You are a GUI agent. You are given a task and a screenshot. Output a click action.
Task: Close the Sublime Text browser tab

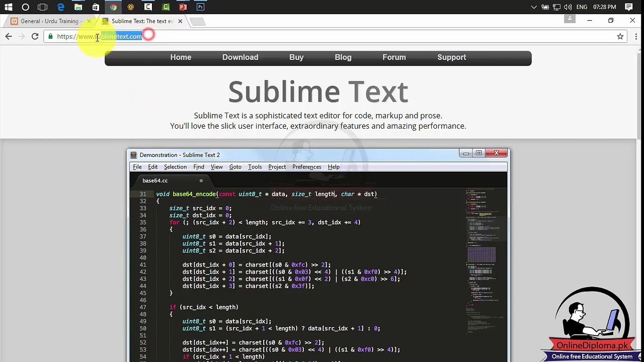point(180,21)
